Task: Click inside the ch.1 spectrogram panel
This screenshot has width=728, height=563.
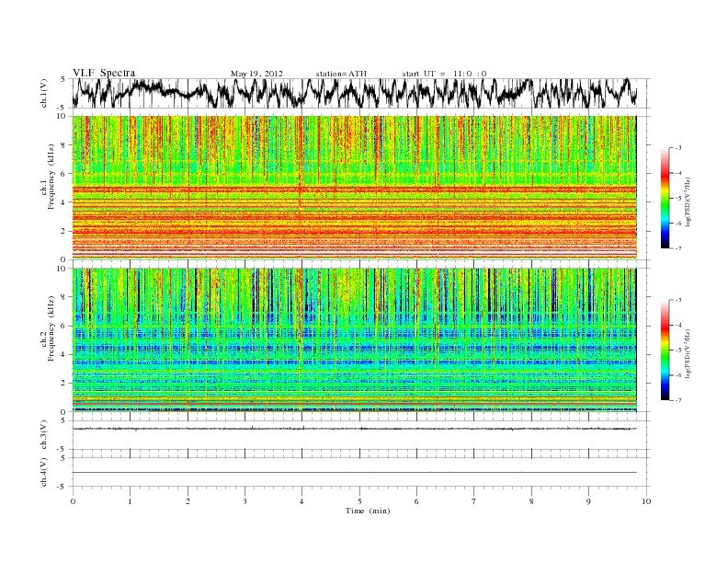Action: coord(355,188)
